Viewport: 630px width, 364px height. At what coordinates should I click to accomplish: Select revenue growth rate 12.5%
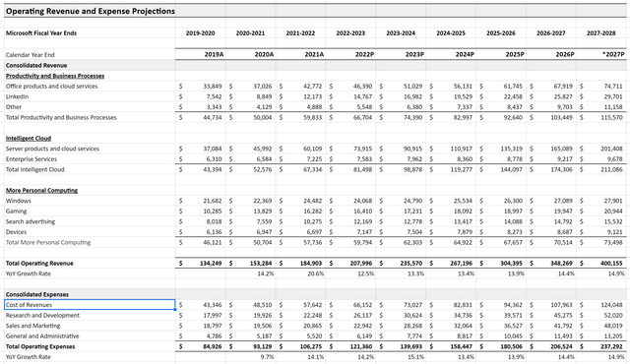366,274
